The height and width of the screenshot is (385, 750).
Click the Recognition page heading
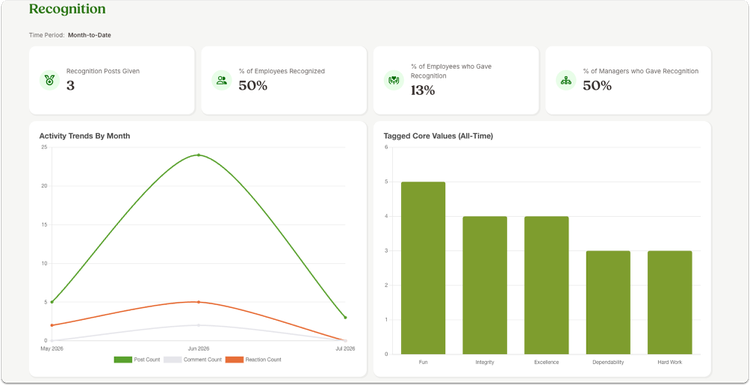coord(67,9)
